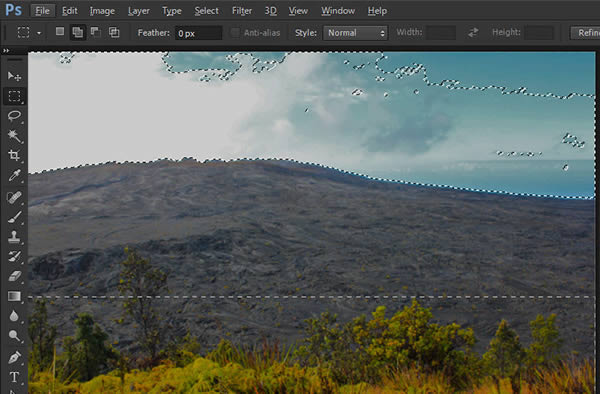
Task: Toggle the Anti-alias checkbox
Action: coord(235,33)
